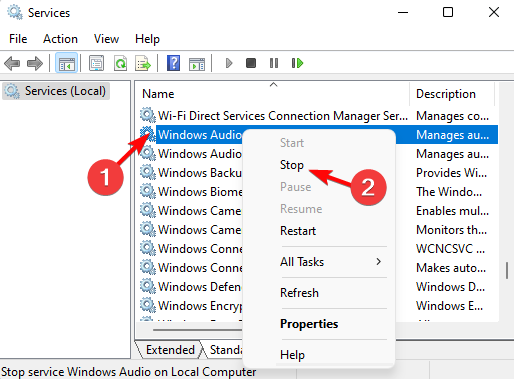Choose Properties in the context menu
This screenshot has width=514, height=379.
click(x=309, y=324)
